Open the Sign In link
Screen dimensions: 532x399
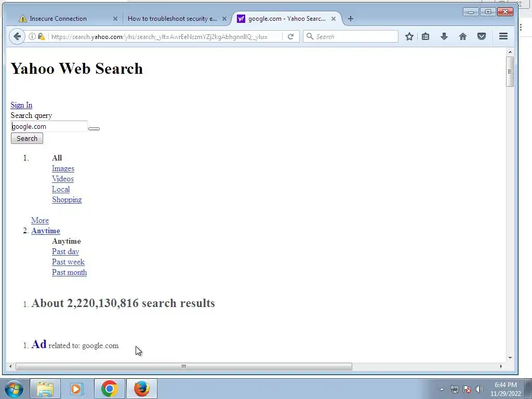click(x=21, y=105)
